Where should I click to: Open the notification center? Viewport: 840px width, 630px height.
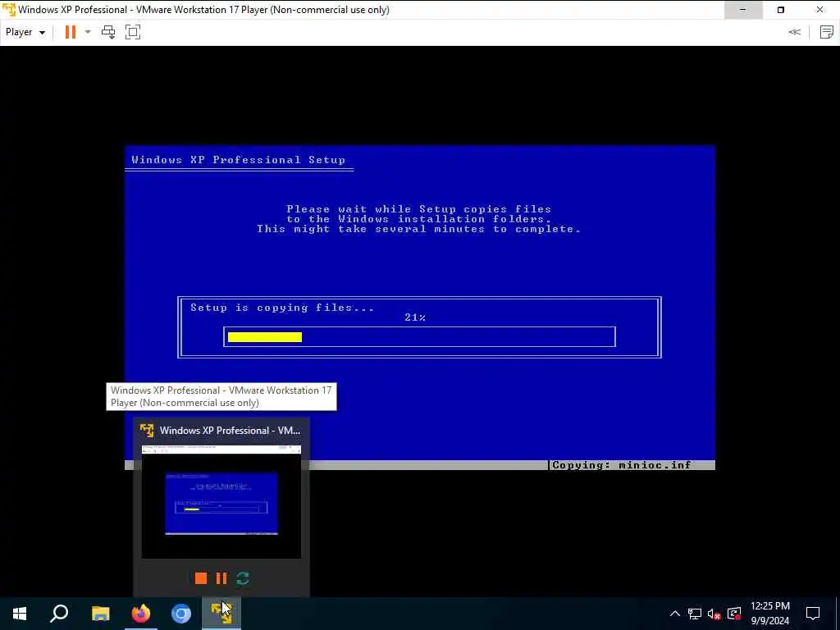(x=813, y=614)
